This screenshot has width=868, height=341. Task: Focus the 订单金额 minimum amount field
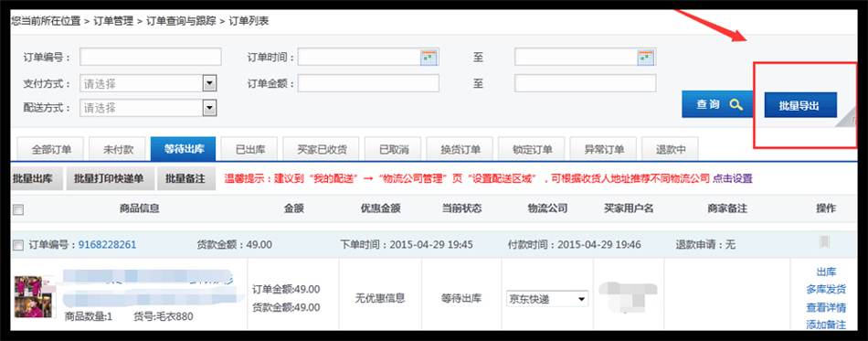click(369, 83)
